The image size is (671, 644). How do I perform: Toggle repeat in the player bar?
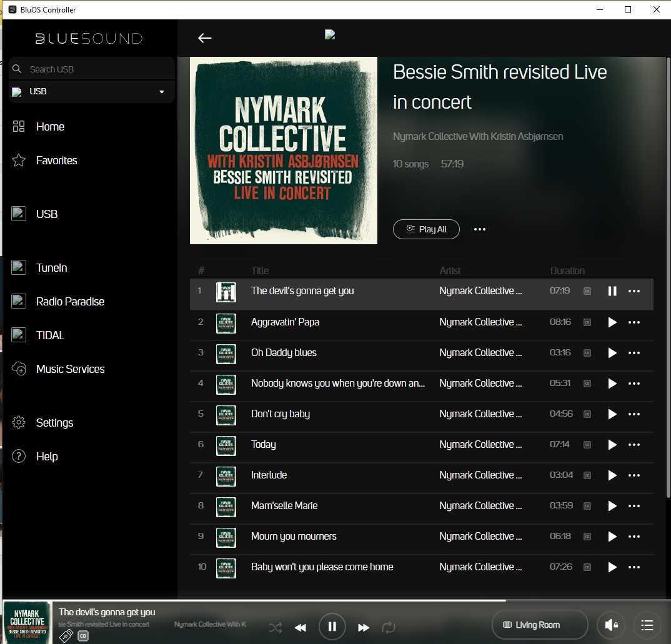[x=389, y=628]
